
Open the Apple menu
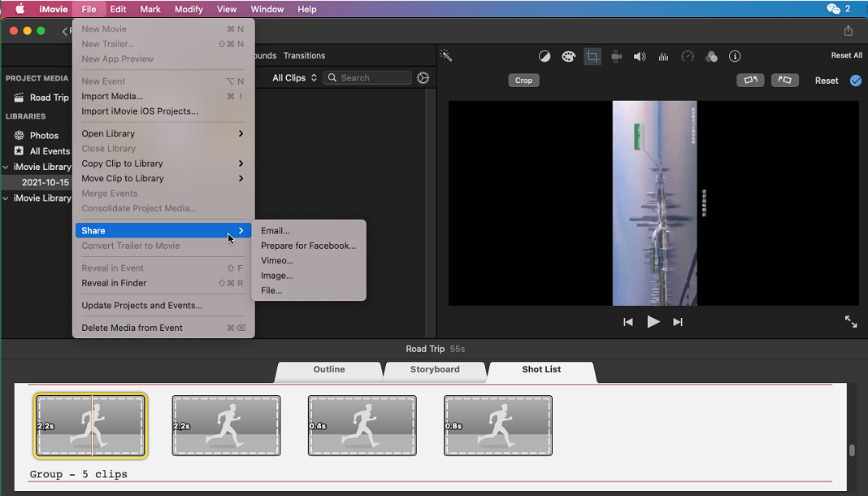(20, 9)
